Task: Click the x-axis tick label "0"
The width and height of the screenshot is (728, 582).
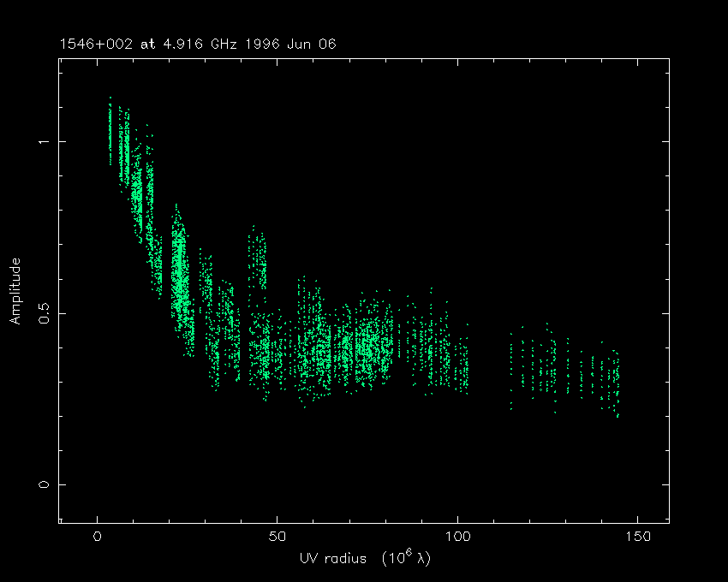Action: point(98,537)
